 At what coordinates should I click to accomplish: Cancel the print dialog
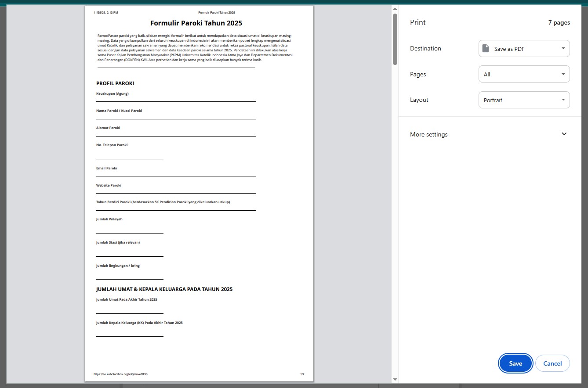click(x=552, y=363)
